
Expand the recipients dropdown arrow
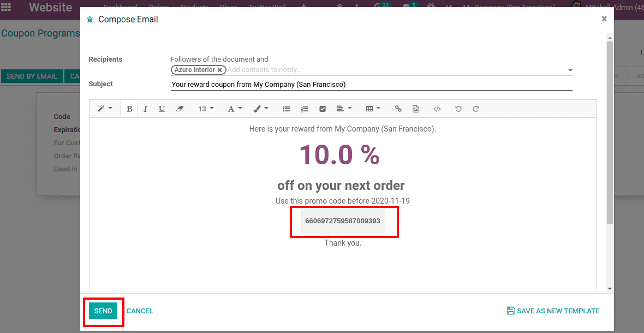(x=570, y=70)
